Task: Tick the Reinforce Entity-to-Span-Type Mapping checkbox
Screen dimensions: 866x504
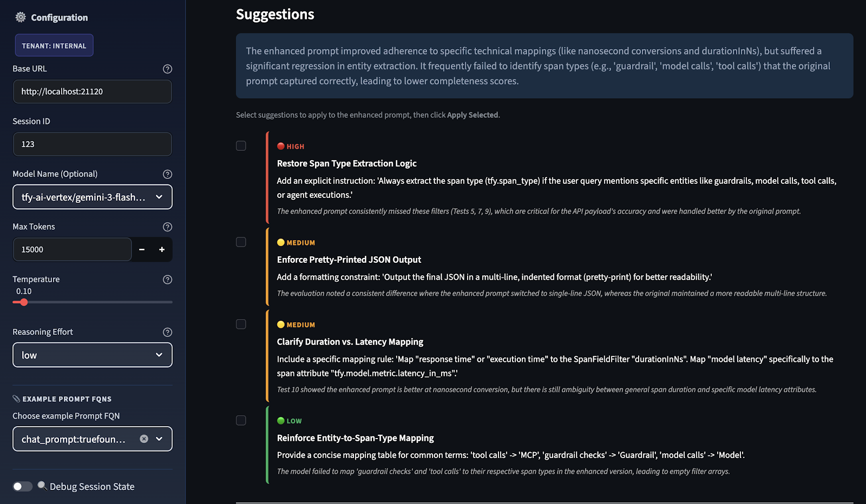Action: [x=241, y=420]
